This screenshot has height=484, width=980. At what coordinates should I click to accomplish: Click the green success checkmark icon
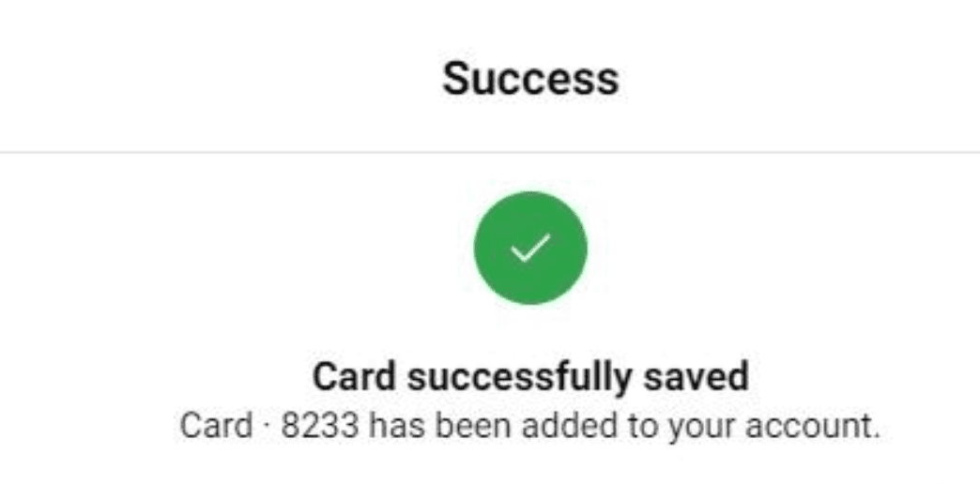click(x=530, y=248)
